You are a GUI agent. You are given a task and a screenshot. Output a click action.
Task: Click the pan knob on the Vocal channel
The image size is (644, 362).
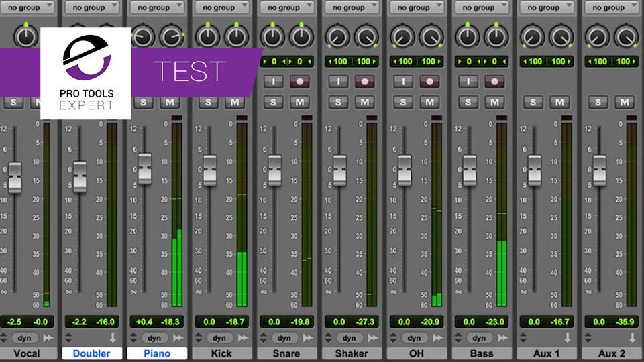pyautogui.click(x=26, y=37)
